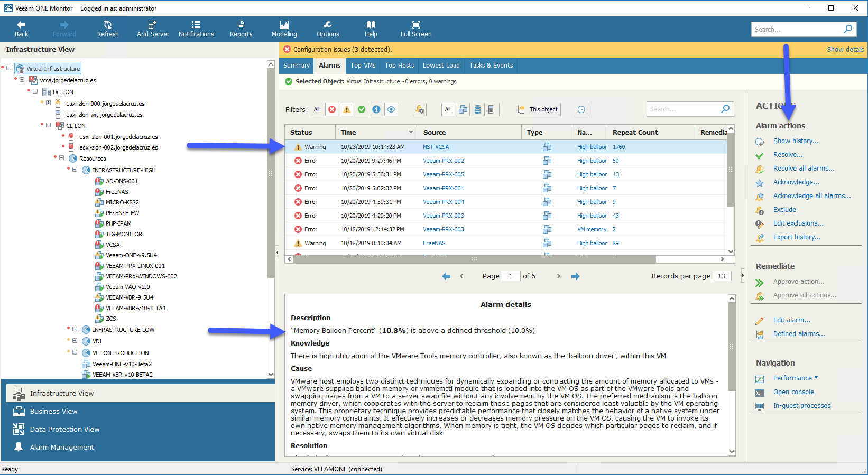Click the Business View briefcase icon
The height and width of the screenshot is (475, 868).
click(19, 412)
